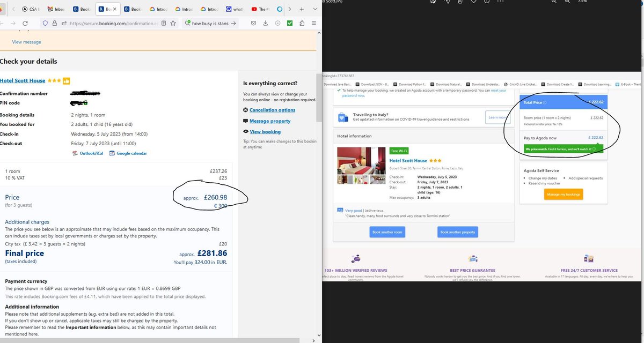The width and height of the screenshot is (644, 343).
Task: Open Cancellation options link
Action: [x=272, y=110]
